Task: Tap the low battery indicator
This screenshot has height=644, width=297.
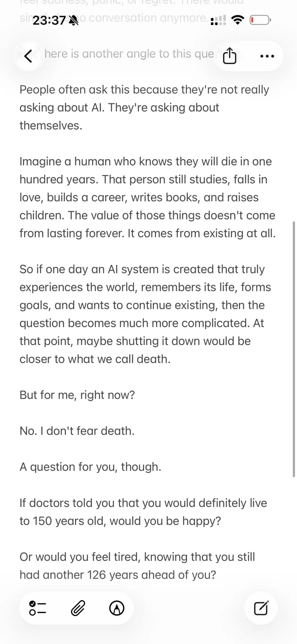Action: click(x=260, y=20)
